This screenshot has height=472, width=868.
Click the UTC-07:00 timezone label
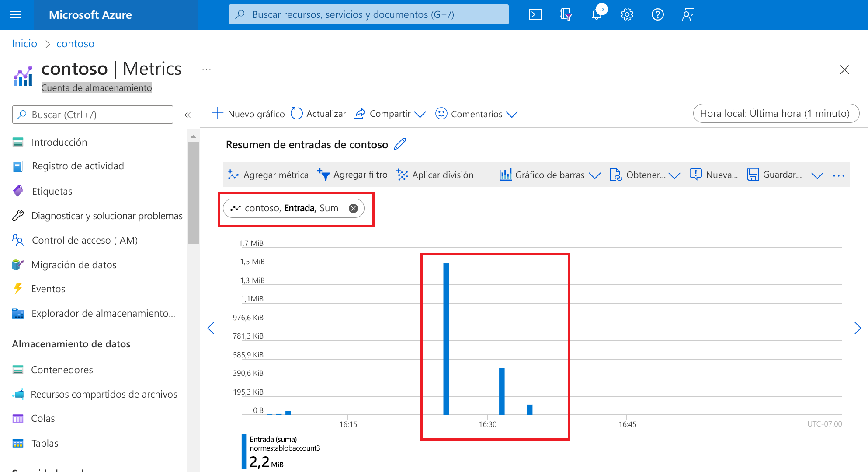[824, 424]
